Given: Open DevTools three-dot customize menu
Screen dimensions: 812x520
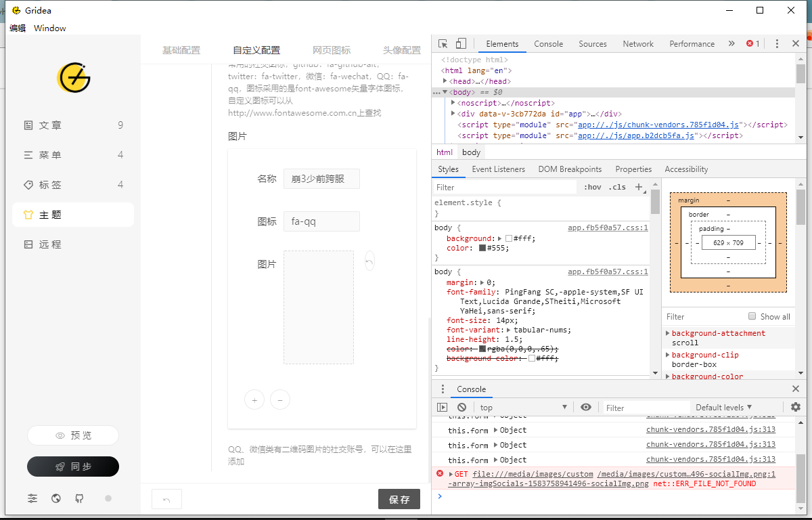Looking at the screenshot, I should click(x=777, y=43).
